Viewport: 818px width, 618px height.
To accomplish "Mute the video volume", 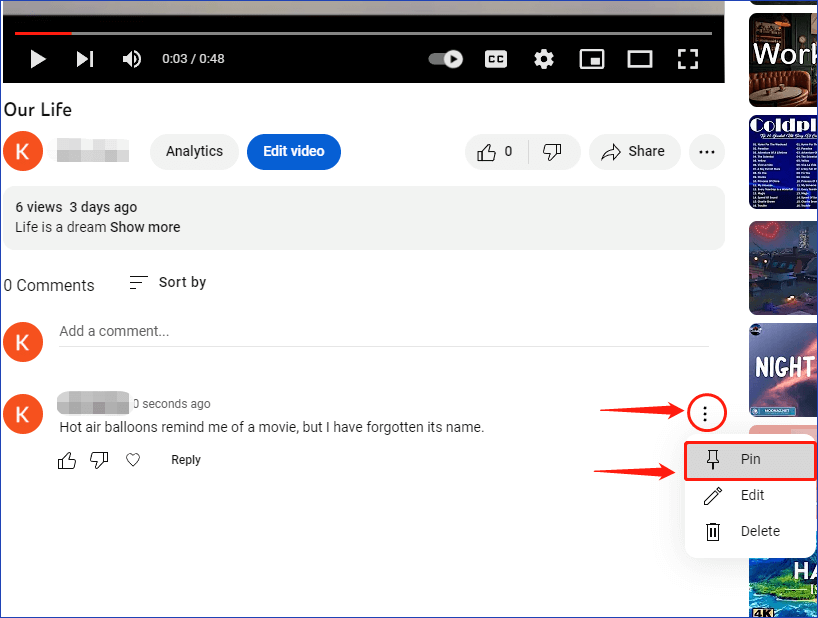I will (x=131, y=59).
